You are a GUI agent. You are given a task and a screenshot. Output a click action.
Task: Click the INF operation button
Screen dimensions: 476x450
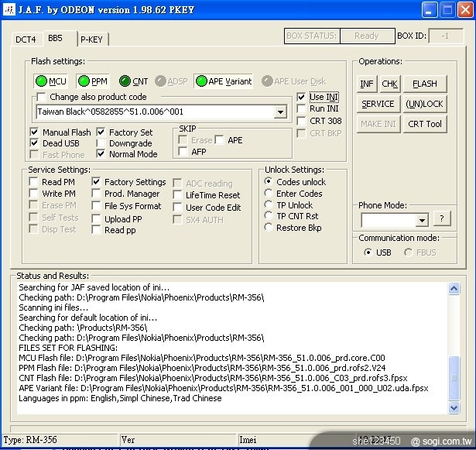pyautogui.click(x=367, y=84)
